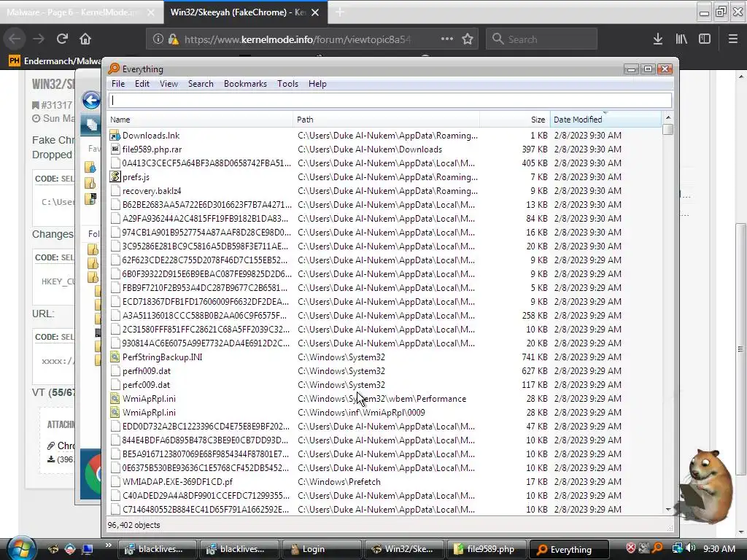Click the blue back arrow in Explorer window
This screenshot has height=560, width=747.
(x=91, y=101)
